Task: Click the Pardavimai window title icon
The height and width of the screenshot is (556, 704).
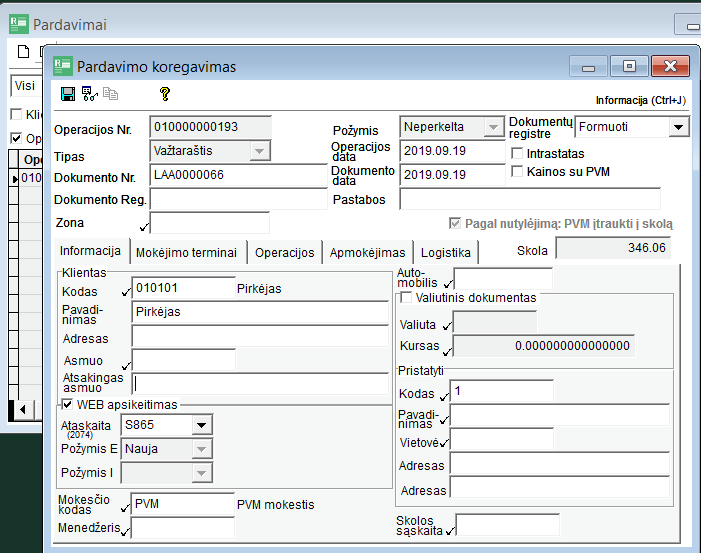Action: [x=19, y=24]
